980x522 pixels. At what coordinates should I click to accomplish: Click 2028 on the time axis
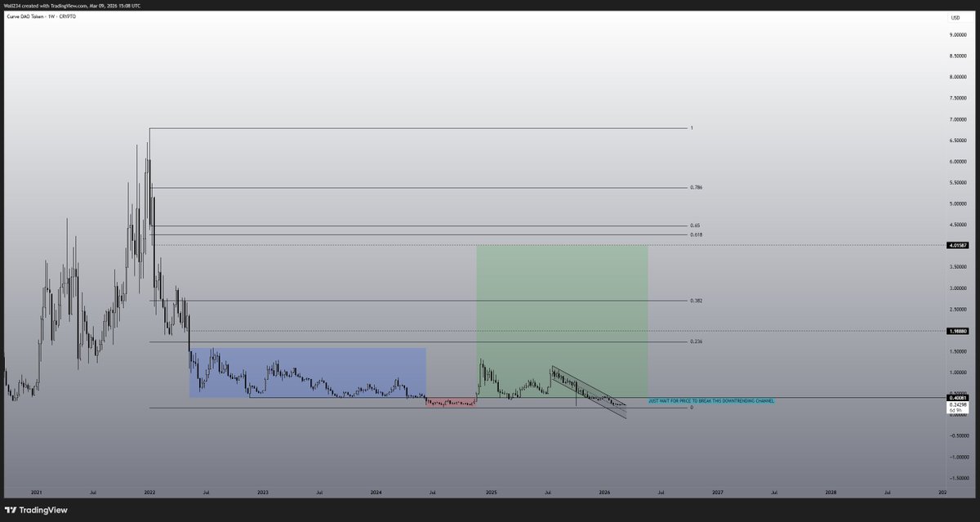[831, 493]
